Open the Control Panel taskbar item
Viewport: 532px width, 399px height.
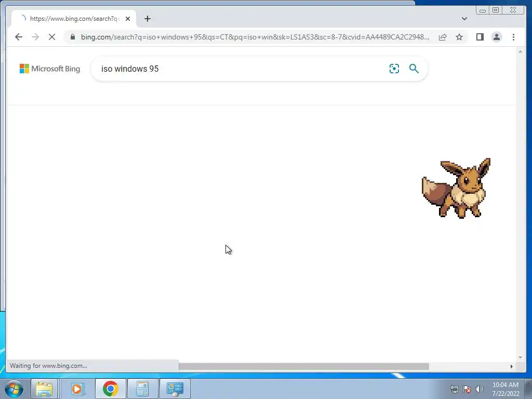click(175, 389)
